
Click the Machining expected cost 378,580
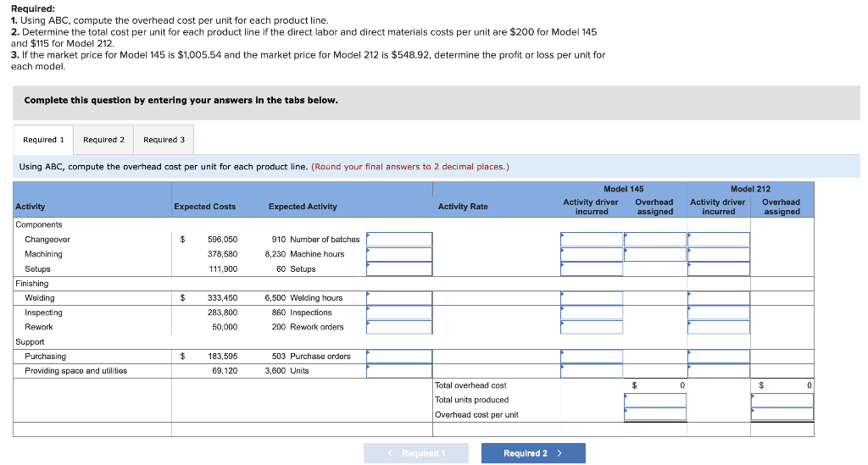[x=222, y=254]
